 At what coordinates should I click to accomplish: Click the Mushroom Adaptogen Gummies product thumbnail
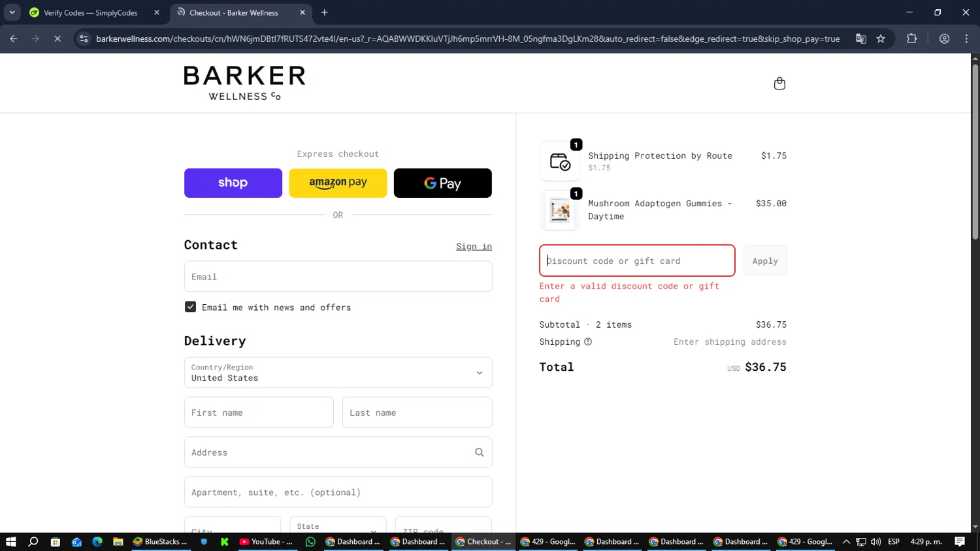pyautogui.click(x=560, y=210)
